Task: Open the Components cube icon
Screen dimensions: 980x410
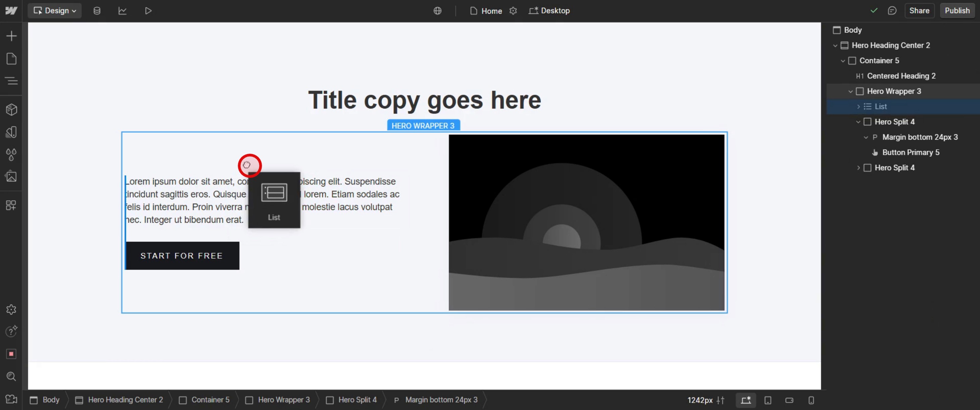Action: (x=11, y=110)
